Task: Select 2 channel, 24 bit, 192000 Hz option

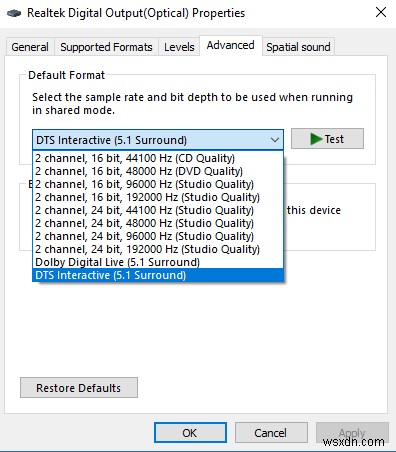Action: coord(158,249)
